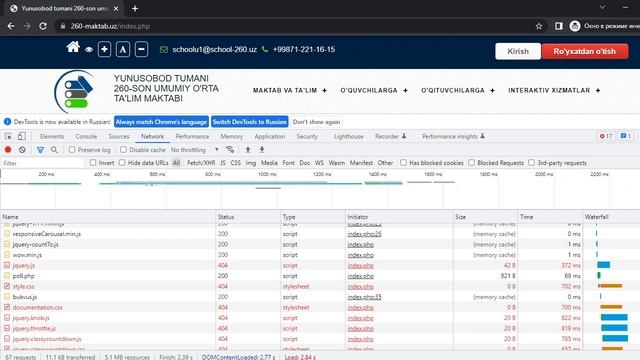Filter requests by CSS type
Image resolution: width=640 pixels, height=360 pixels.
coord(236,162)
